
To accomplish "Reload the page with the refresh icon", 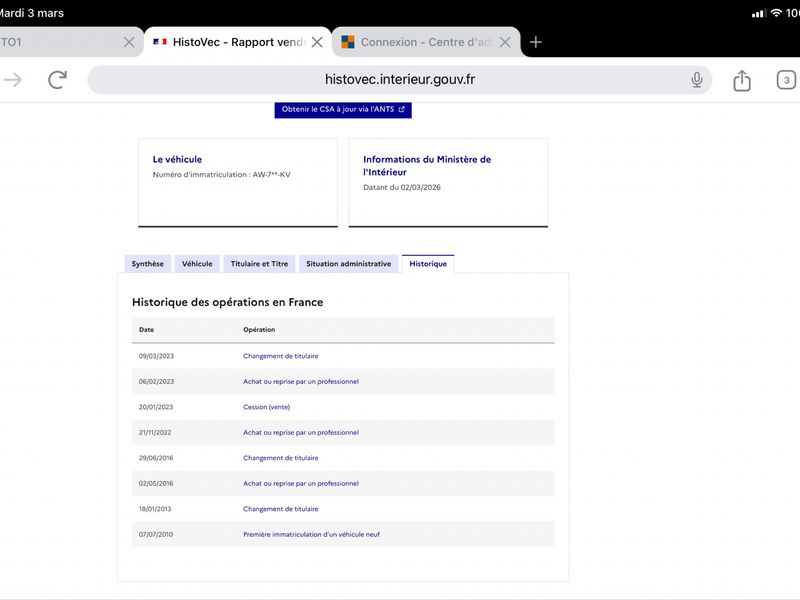I will [x=57, y=80].
